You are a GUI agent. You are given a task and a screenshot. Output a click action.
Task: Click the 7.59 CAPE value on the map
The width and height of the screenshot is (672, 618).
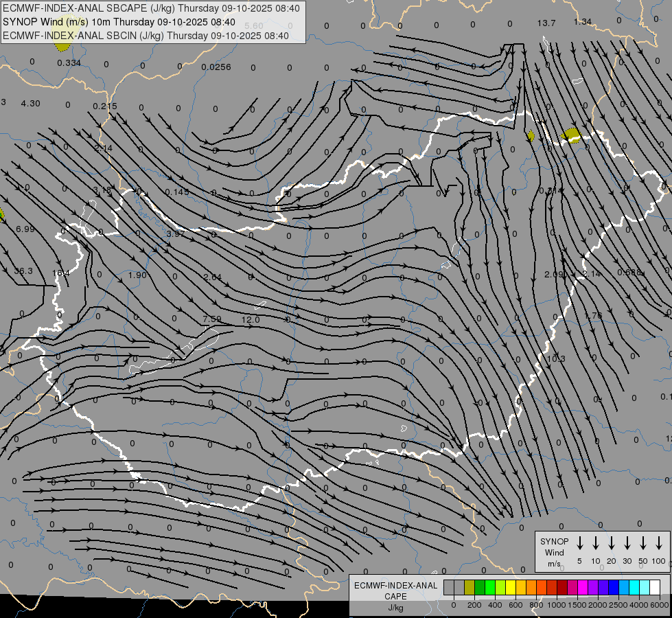pos(212,319)
